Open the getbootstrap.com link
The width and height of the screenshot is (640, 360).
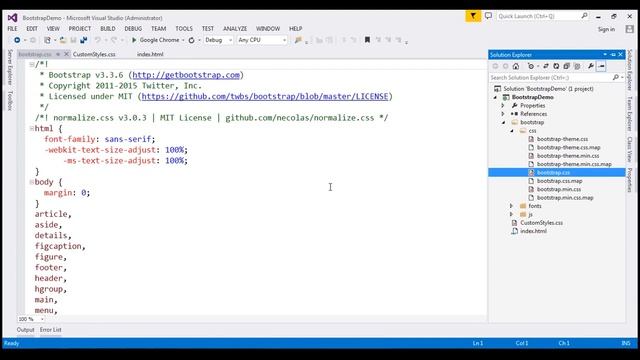(x=186, y=75)
